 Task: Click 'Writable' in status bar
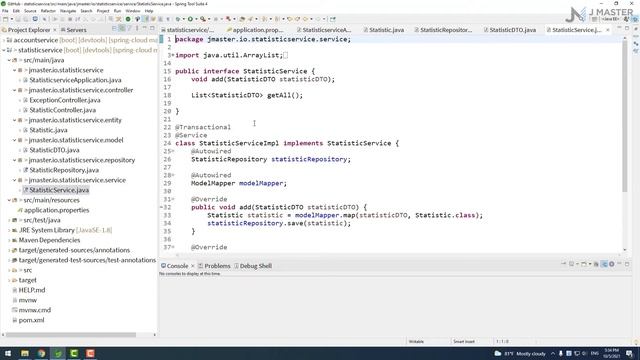(416, 341)
